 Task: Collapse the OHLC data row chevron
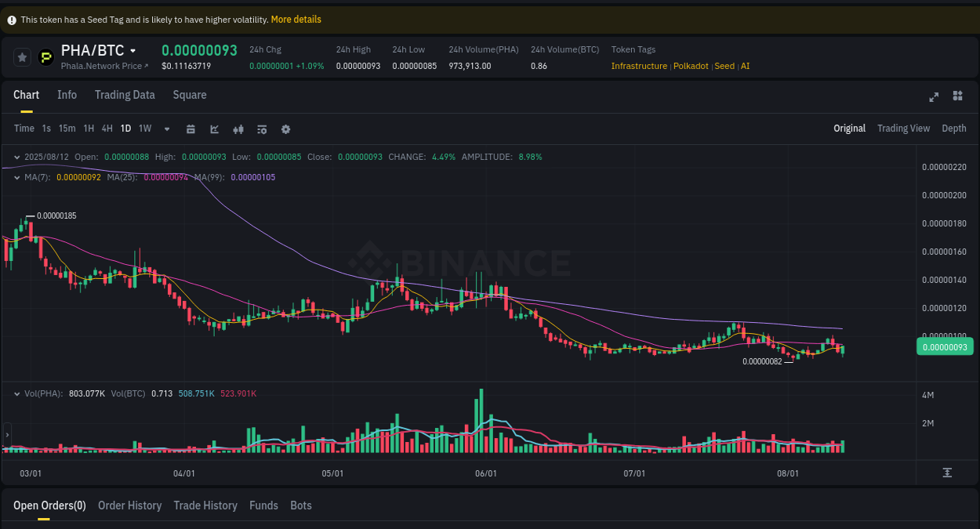(16, 157)
